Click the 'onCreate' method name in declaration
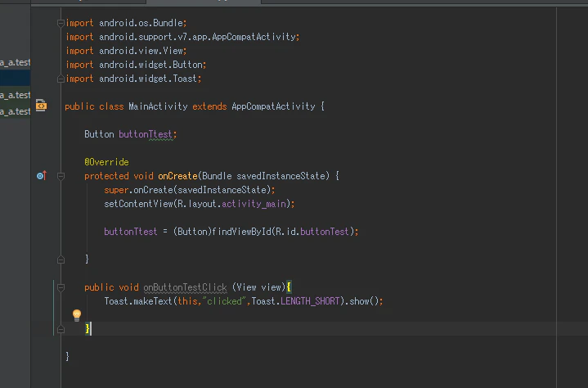The width and height of the screenshot is (588, 388). 177,176
